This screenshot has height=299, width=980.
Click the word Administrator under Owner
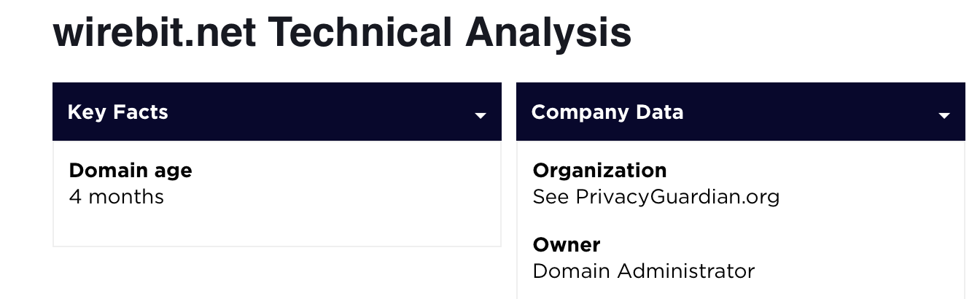tap(685, 271)
